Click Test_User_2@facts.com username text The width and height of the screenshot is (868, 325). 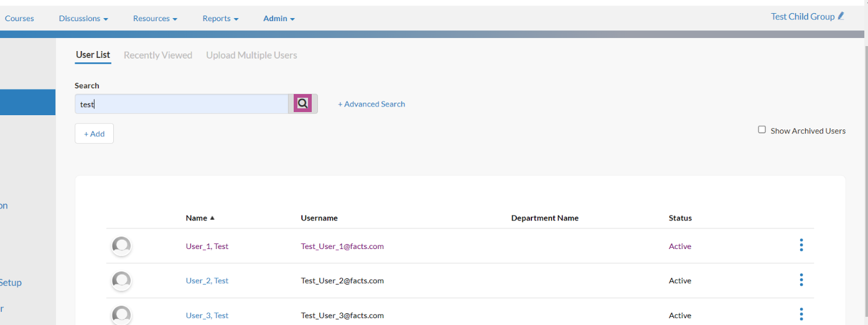(342, 281)
